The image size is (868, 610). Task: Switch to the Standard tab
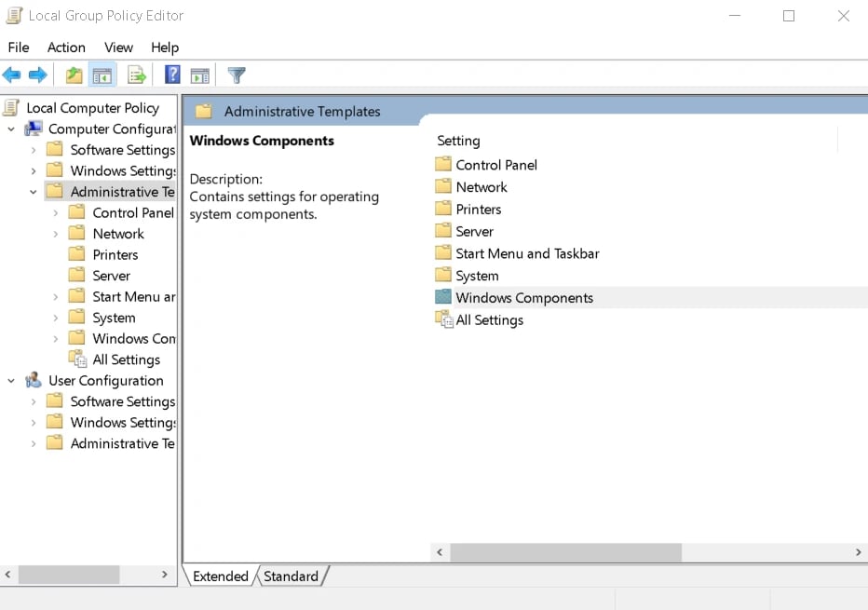292,576
